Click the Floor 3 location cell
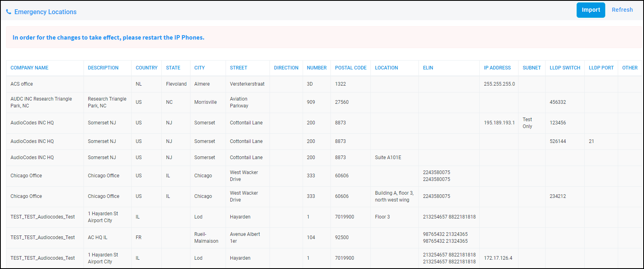The image size is (644, 269). pos(383,217)
